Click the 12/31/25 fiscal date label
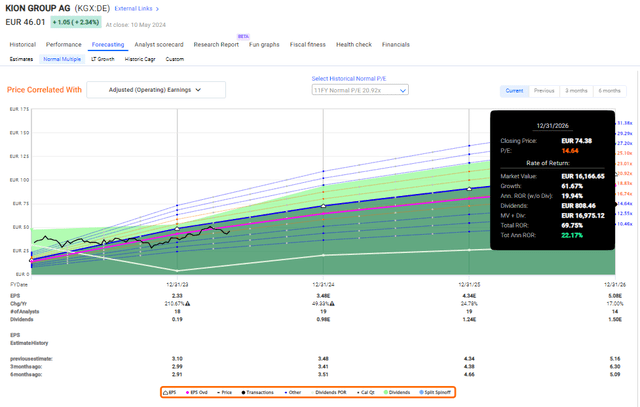The height and width of the screenshot is (407, 640). pos(469,285)
